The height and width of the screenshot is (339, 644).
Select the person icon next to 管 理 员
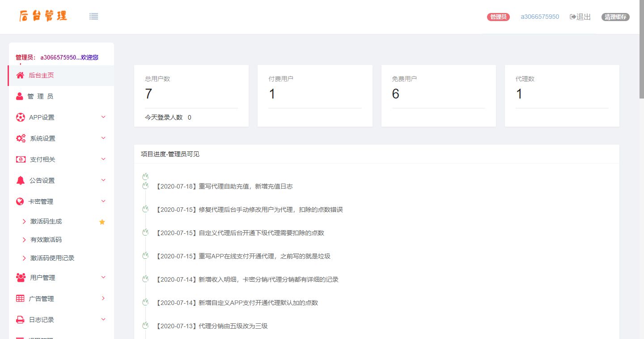point(21,96)
